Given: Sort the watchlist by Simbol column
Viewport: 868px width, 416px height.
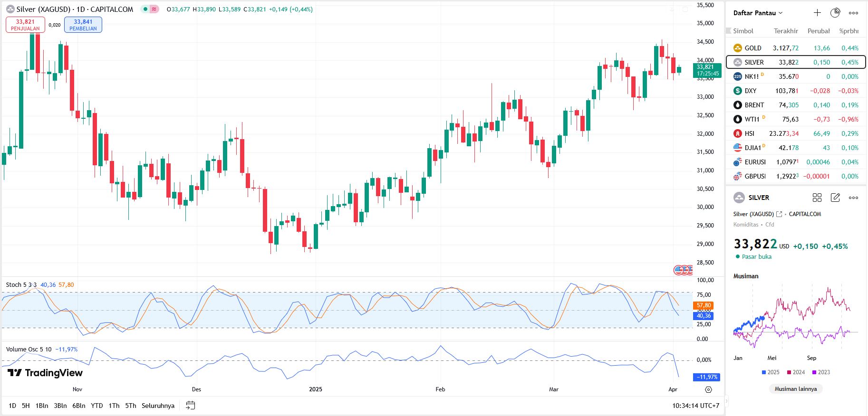Looking at the screenshot, I should [x=743, y=31].
